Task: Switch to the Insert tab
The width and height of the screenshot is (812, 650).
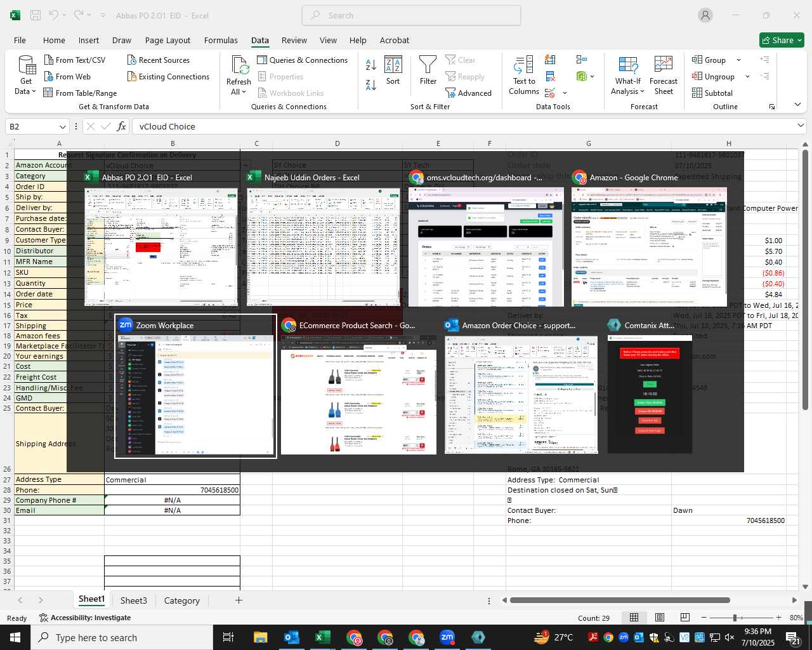Action: 89,40
